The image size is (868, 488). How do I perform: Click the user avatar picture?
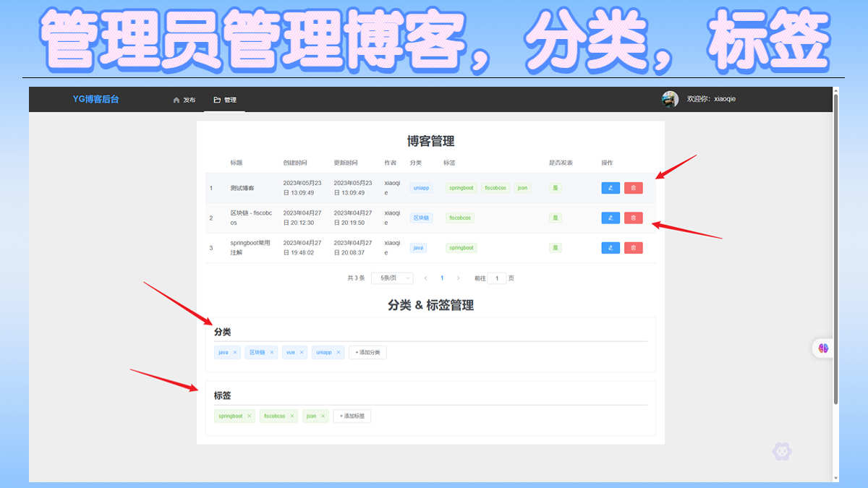(670, 100)
